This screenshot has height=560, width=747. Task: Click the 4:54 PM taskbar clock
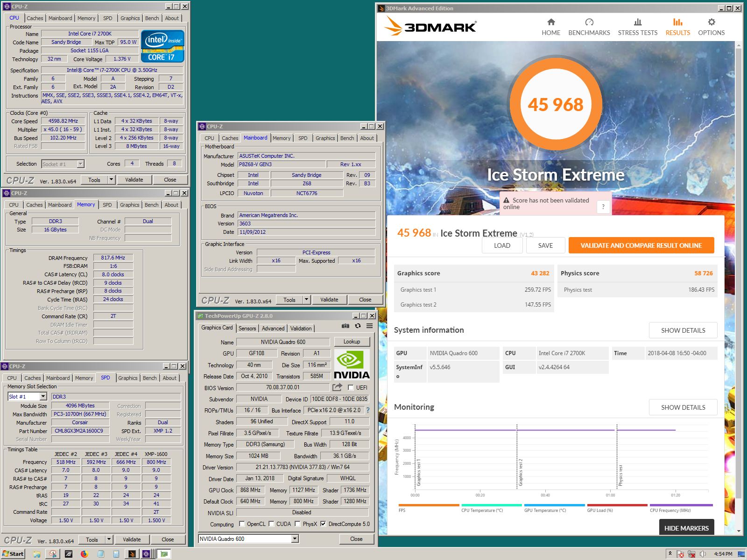[723, 554]
